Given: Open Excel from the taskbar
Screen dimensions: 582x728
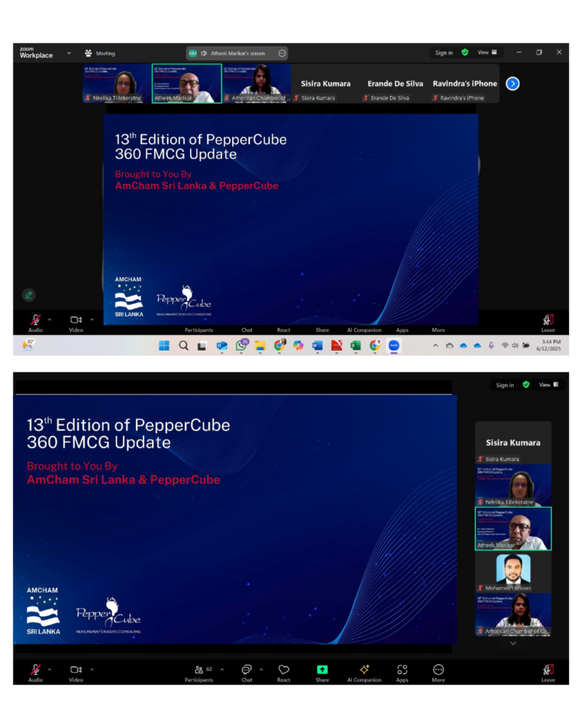Looking at the screenshot, I should 355,346.
